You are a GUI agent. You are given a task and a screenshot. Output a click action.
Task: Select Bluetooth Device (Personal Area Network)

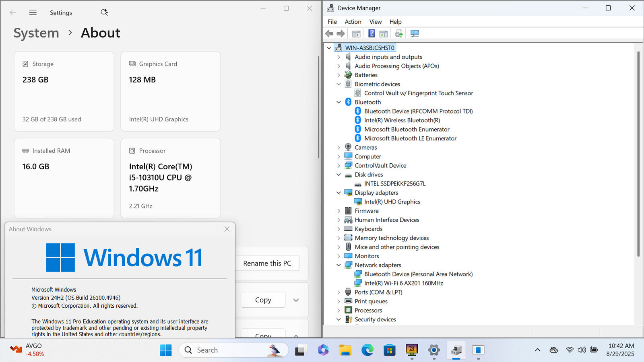point(419,274)
